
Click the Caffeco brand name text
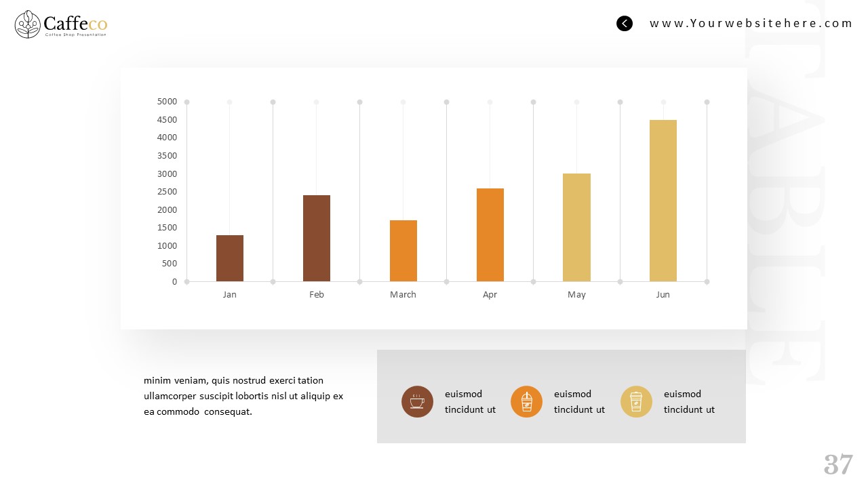76,24
